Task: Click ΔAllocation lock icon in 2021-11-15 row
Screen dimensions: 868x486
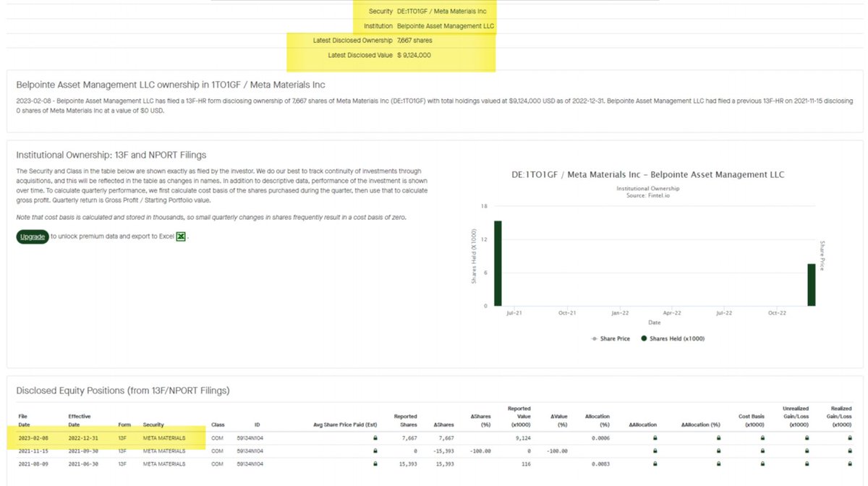Action: 655,451
